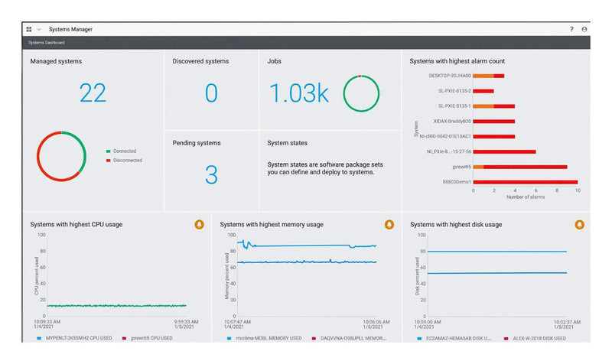Click the NI_PXIe-8...-15-27-56 alarm bar
Screen dimensions: 612x364
point(504,151)
